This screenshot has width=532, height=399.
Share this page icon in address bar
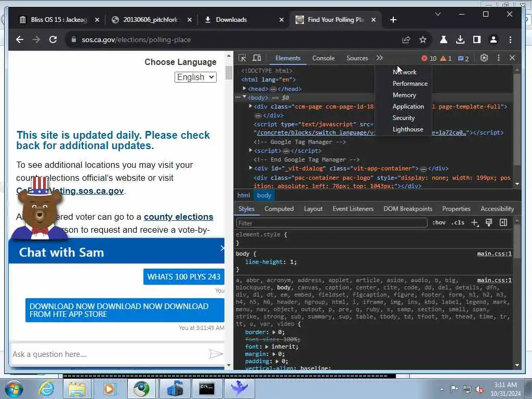(406, 39)
